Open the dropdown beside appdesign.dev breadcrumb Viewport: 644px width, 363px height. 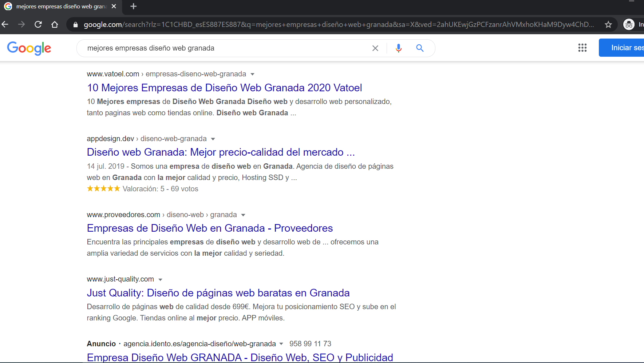(x=213, y=139)
